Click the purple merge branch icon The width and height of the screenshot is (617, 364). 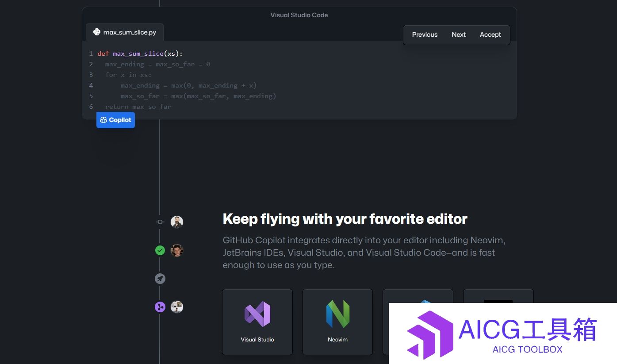pyautogui.click(x=160, y=307)
